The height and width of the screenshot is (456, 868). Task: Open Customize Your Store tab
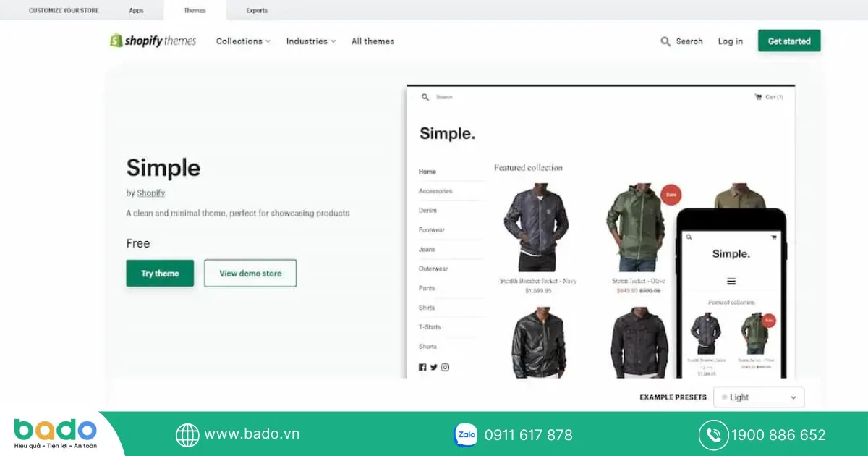click(64, 11)
